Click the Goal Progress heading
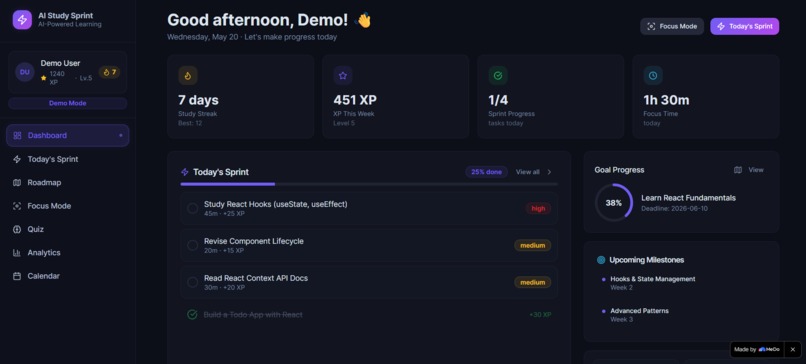Image resolution: width=806 pixels, height=364 pixels. coord(619,170)
